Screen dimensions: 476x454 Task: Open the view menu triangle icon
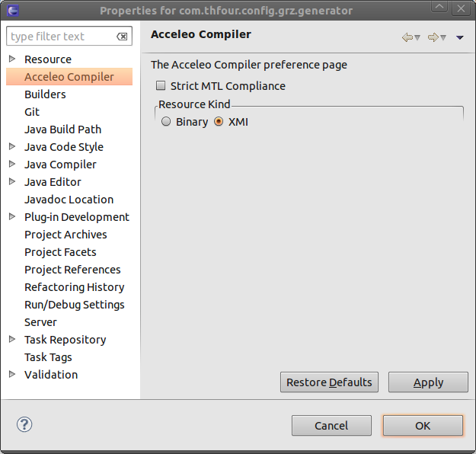(459, 37)
